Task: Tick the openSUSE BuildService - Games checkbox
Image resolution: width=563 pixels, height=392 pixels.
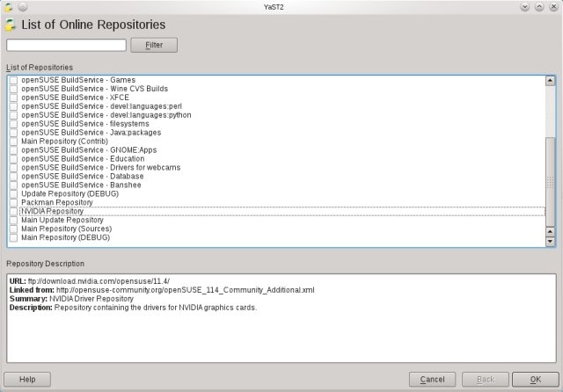Action: pyautogui.click(x=13, y=80)
